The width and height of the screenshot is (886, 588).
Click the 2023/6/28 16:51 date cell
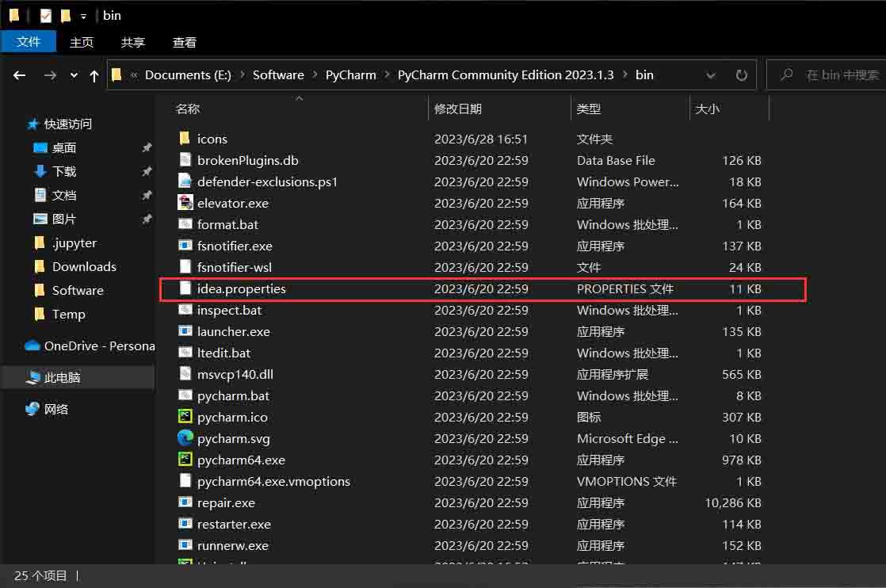click(x=481, y=139)
